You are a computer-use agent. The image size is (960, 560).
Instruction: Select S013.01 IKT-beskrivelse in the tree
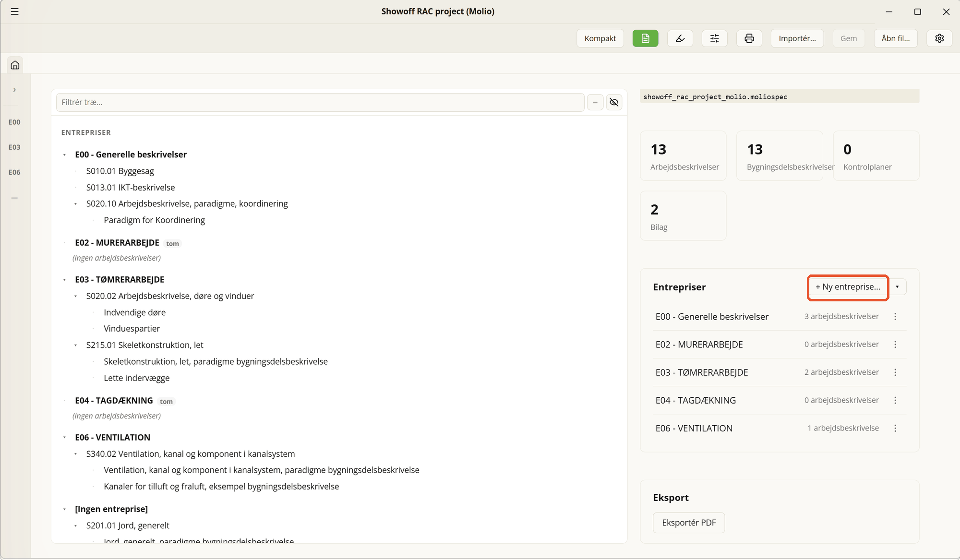(131, 188)
